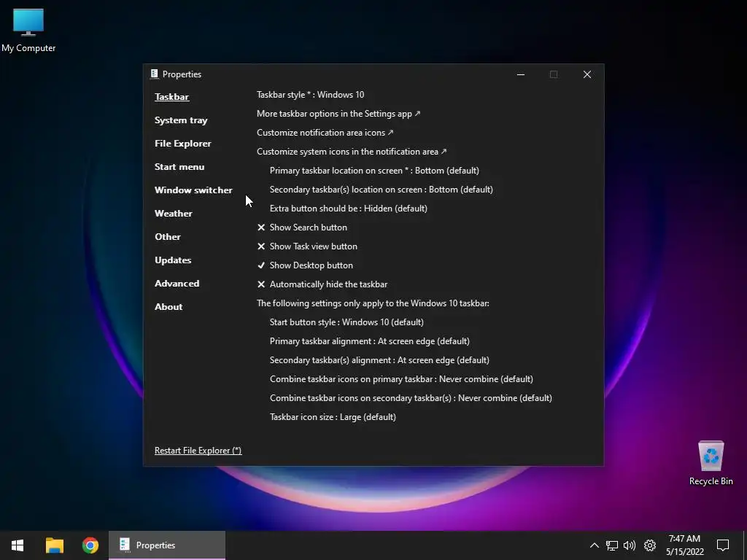Image resolution: width=747 pixels, height=560 pixels.
Task: Open the Advanced section
Action: pyautogui.click(x=177, y=284)
